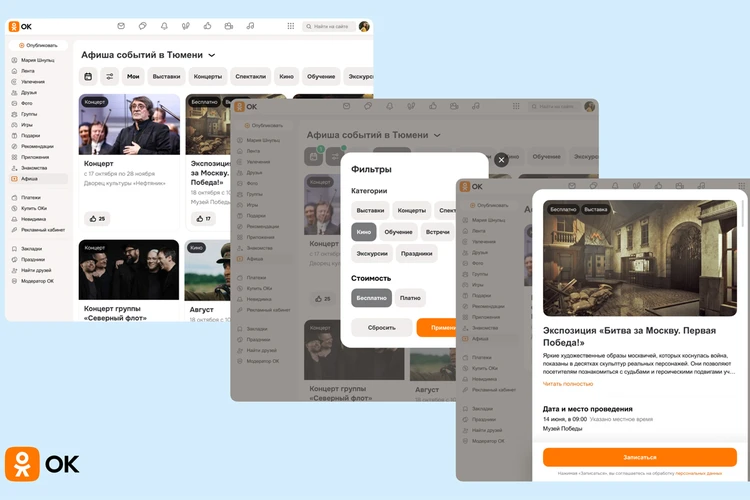Switch to the Выставки tab
Viewport: 750px width, 500px height.
click(166, 76)
